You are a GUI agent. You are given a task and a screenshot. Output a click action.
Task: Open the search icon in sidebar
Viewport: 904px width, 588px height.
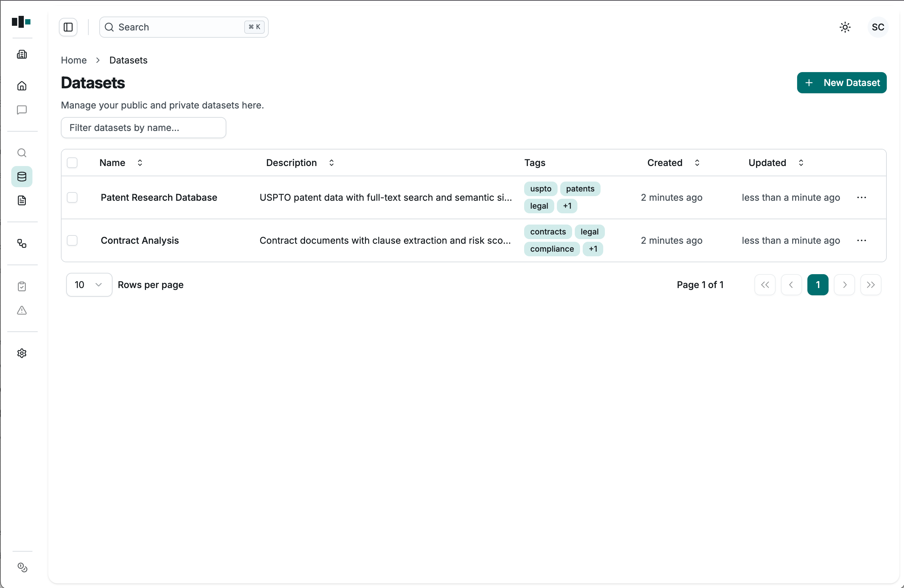point(22,152)
